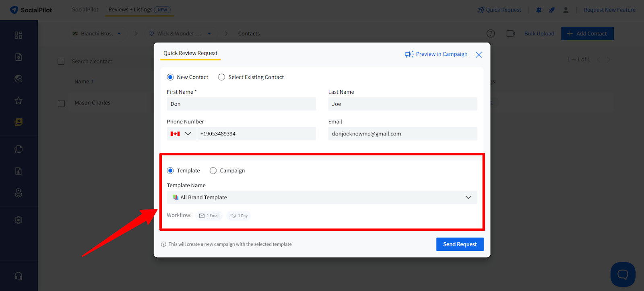Open the phone country flag dropdown
The width and height of the screenshot is (644, 291).
182,134
